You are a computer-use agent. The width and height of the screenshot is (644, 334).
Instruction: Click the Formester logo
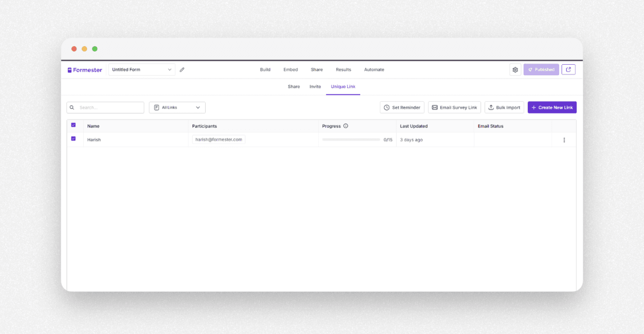(x=85, y=70)
